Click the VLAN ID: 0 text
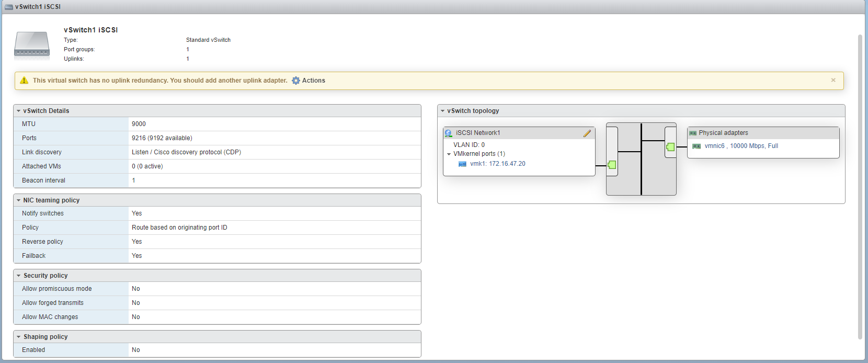The width and height of the screenshot is (868, 363). [469, 145]
